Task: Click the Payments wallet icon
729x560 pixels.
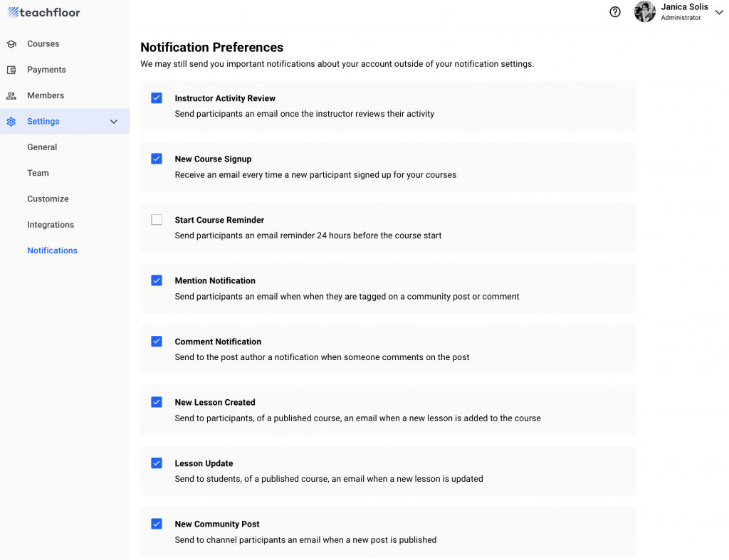Action: 11,70
